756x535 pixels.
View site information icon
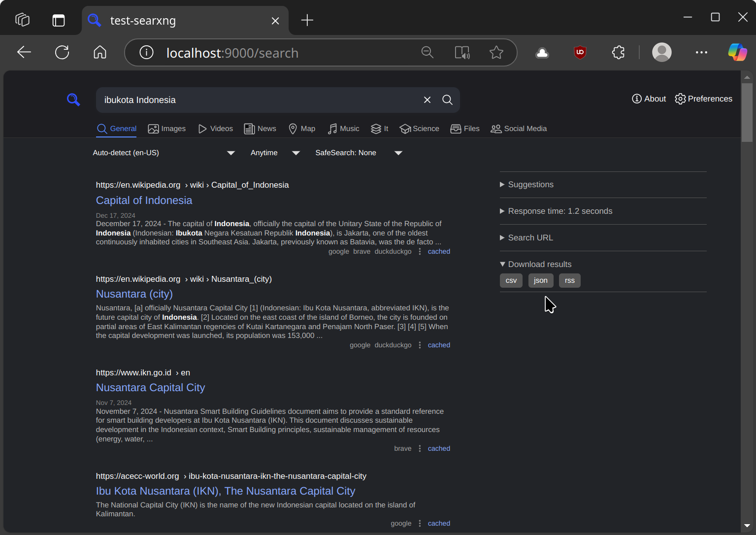[146, 52]
